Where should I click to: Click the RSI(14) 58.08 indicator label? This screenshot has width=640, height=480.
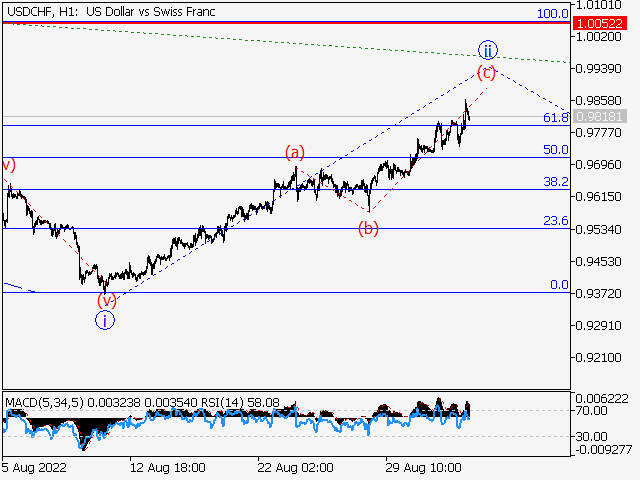(240, 403)
